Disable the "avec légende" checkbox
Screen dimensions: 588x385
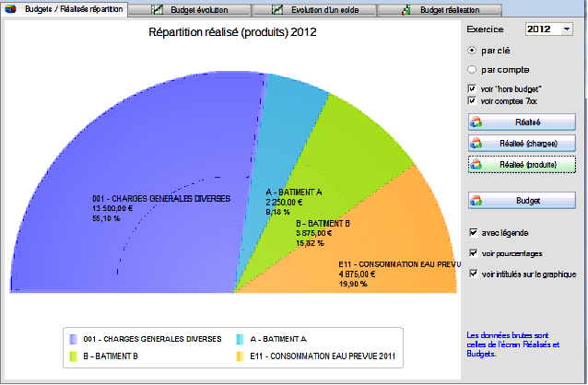[473, 232]
